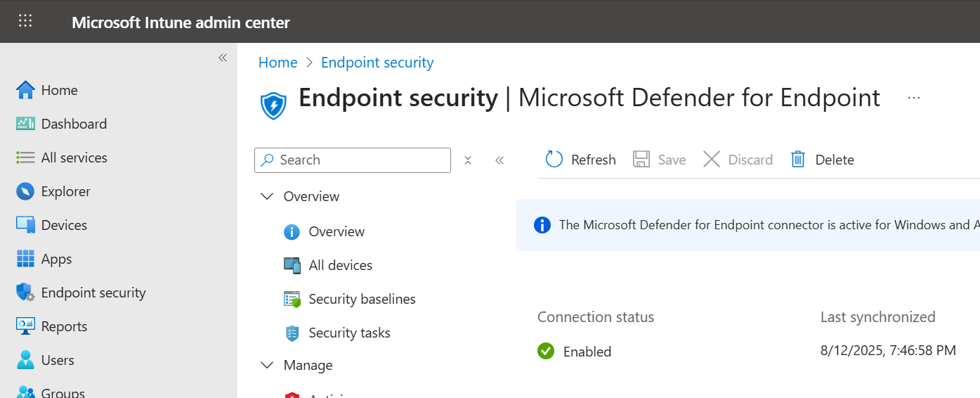This screenshot has width=980, height=398.
Task: Click the Devices monitor icon
Action: [25, 225]
